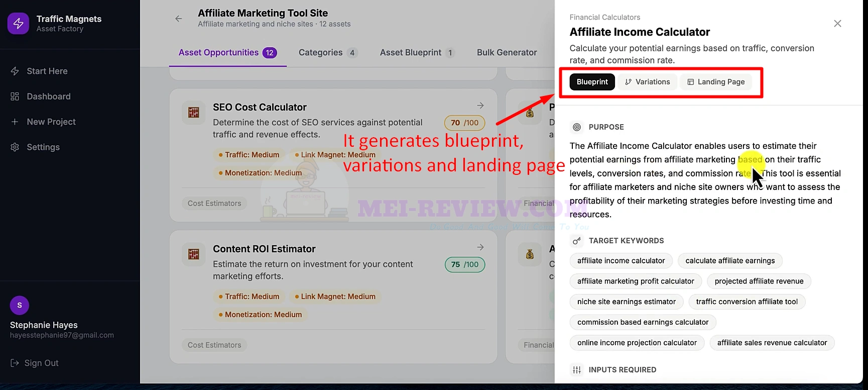Click the Inputs Required sliders icon
This screenshot has width=868, height=390.
(x=577, y=370)
